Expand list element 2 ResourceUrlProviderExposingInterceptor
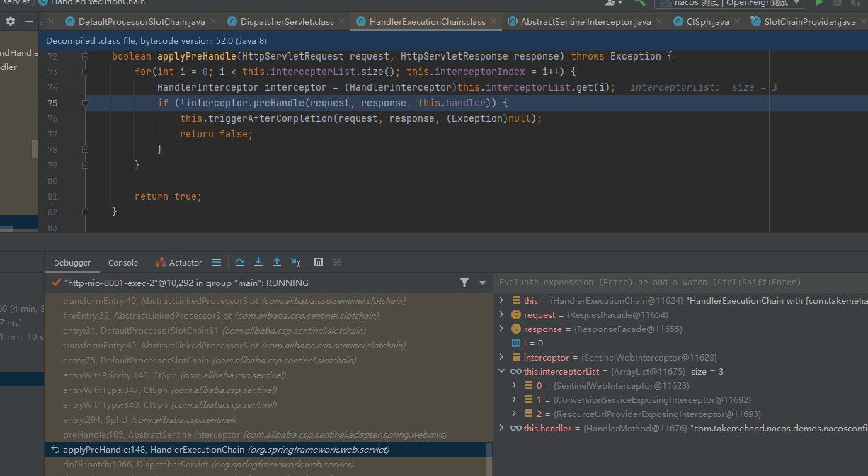This screenshot has width=868, height=476. (x=515, y=414)
